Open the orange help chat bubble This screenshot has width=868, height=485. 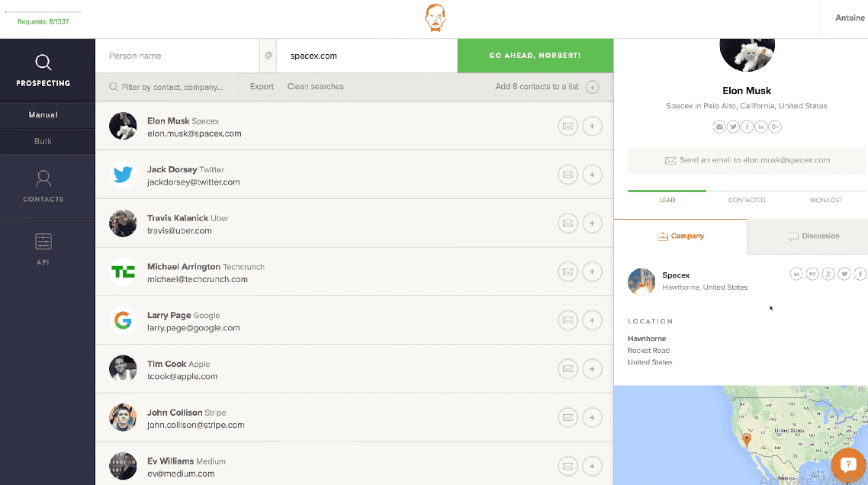point(848,465)
